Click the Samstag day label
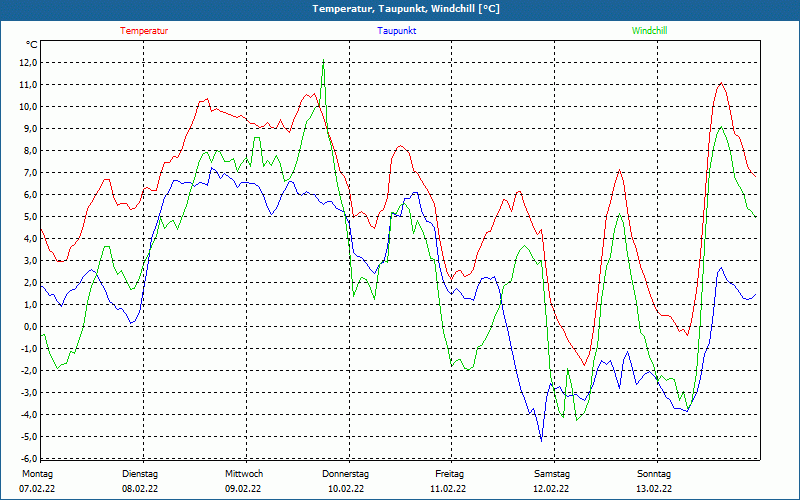The width and height of the screenshot is (800, 500). click(x=552, y=474)
